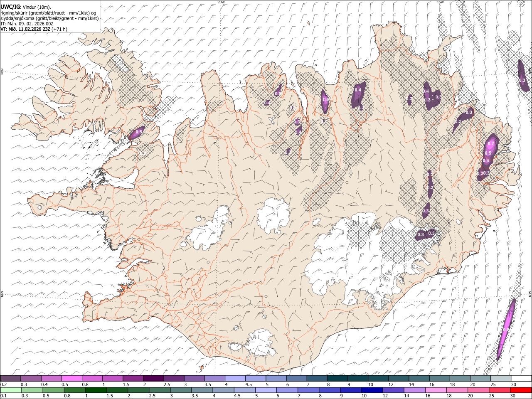Click the '20W' longitude label at top
This screenshot has height=399, width=532.
(x=221, y=2)
